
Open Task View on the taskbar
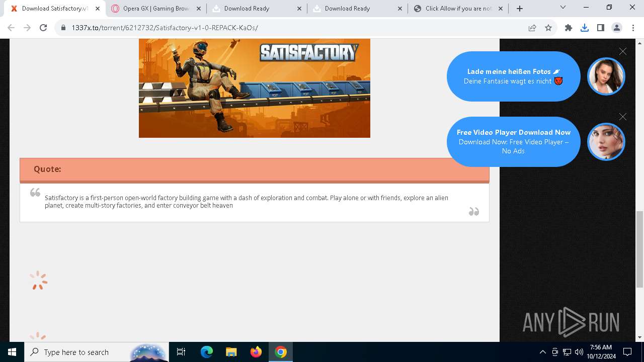(181, 352)
